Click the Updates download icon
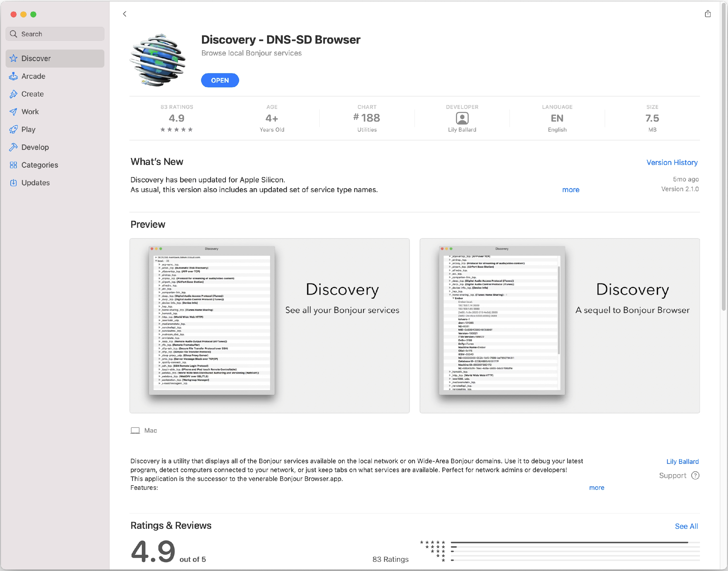Screen dimensions: 728x571 click(x=13, y=183)
